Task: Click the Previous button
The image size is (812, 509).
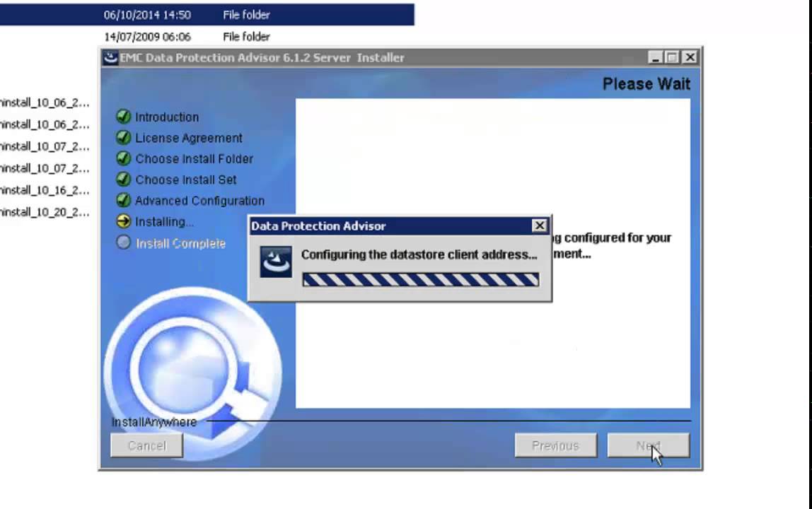Action: click(556, 446)
